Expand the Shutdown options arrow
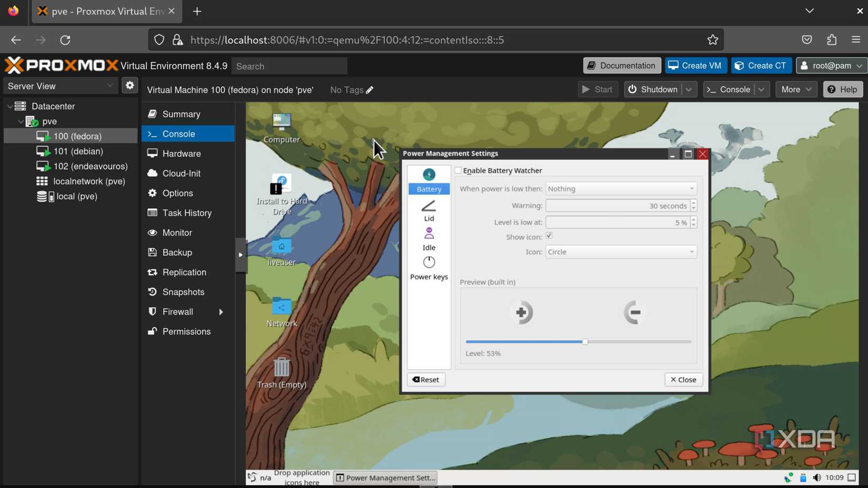 pos(689,89)
